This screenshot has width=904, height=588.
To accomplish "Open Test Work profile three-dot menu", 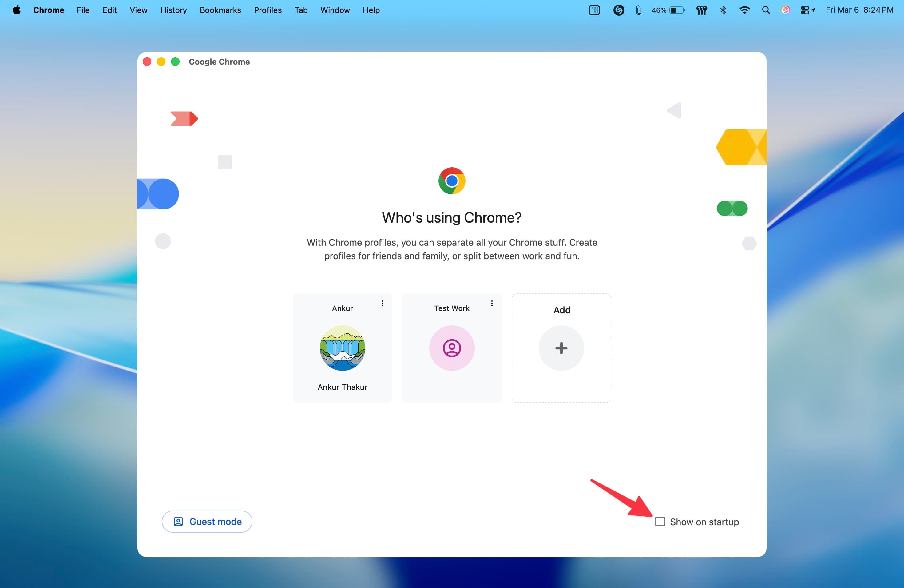I will (491, 303).
